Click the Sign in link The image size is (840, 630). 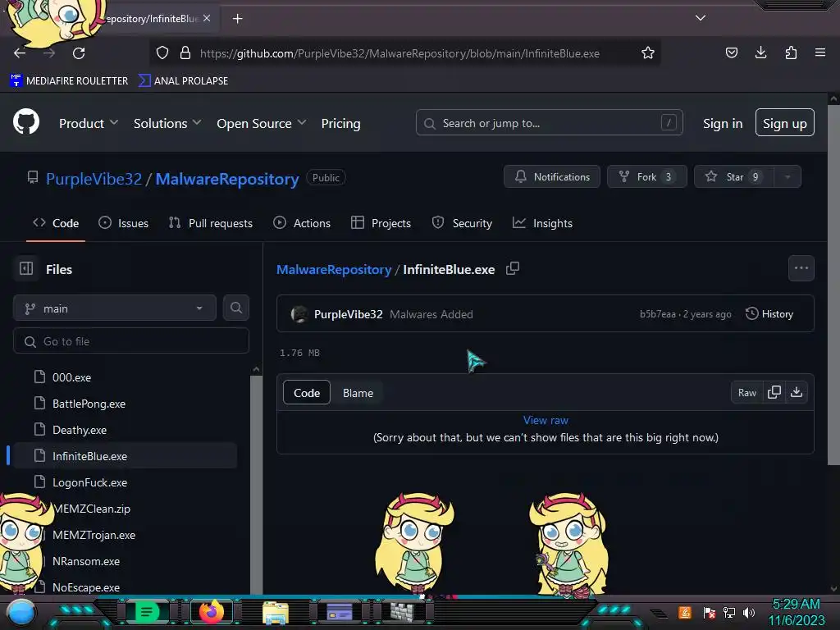coord(723,123)
